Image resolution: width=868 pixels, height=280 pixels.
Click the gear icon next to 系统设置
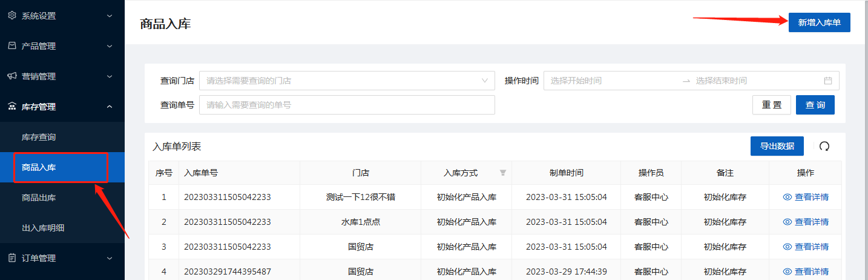click(12, 16)
